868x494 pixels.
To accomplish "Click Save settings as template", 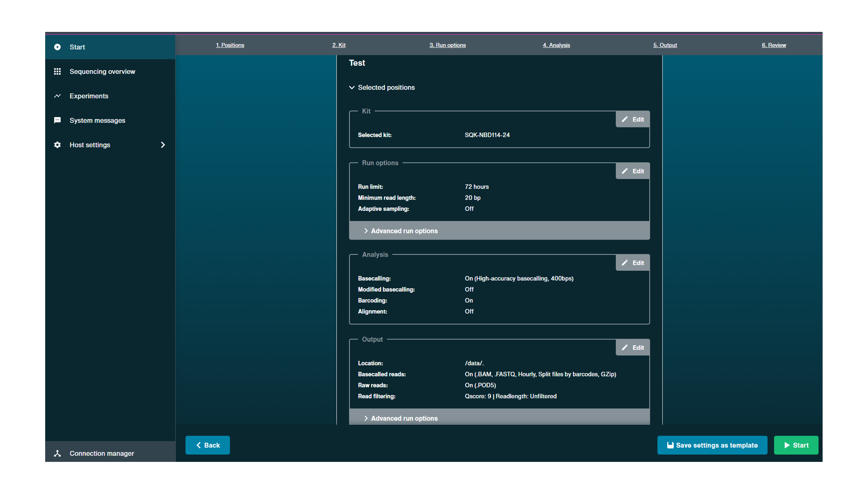I will coord(712,445).
